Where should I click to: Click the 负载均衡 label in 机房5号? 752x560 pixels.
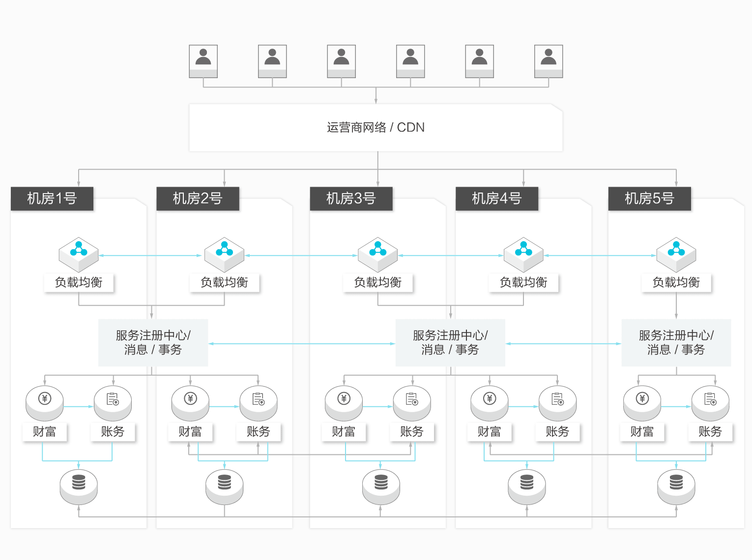tap(676, 282)
